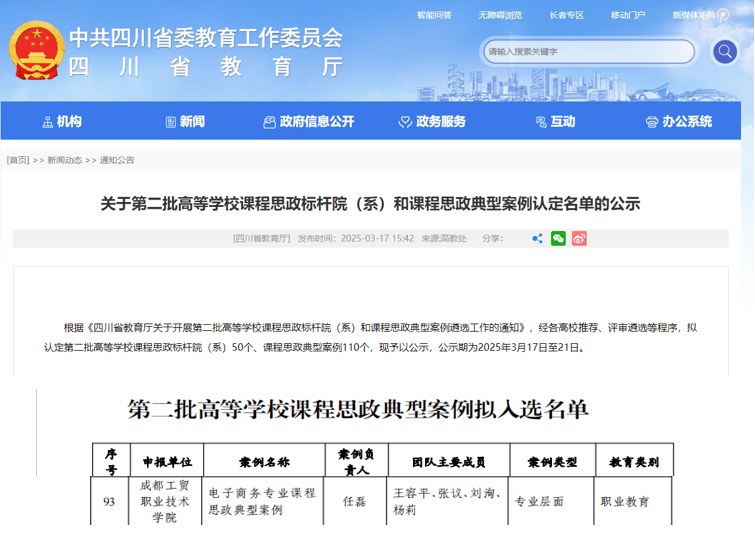Click the 申报单位 column header
This screenshot has height=533, width=755.
point(167,461)
